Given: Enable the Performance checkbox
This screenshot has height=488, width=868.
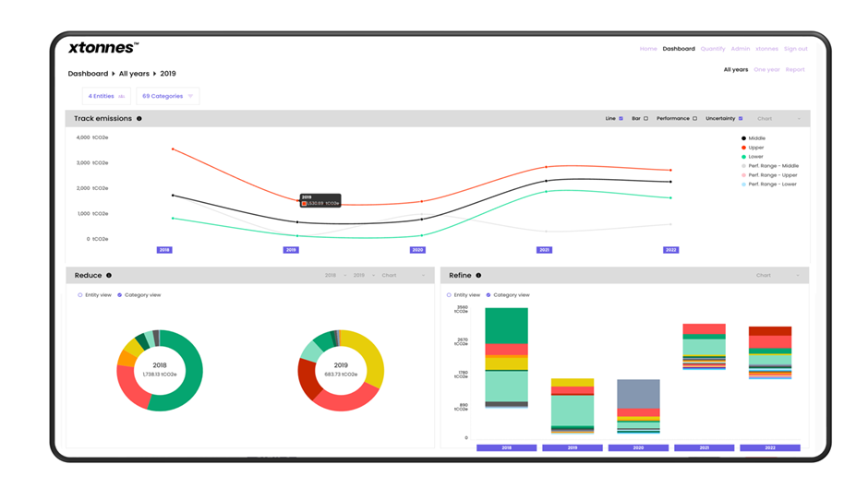Looking at the screenshot, I should coord(695,119).
